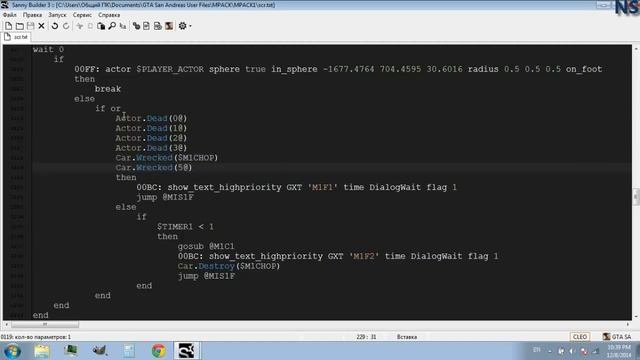The width and height of the screenshot is (640, 360).
Task: Open GIMP from the taskbar
Action: (x=100, y=351)
